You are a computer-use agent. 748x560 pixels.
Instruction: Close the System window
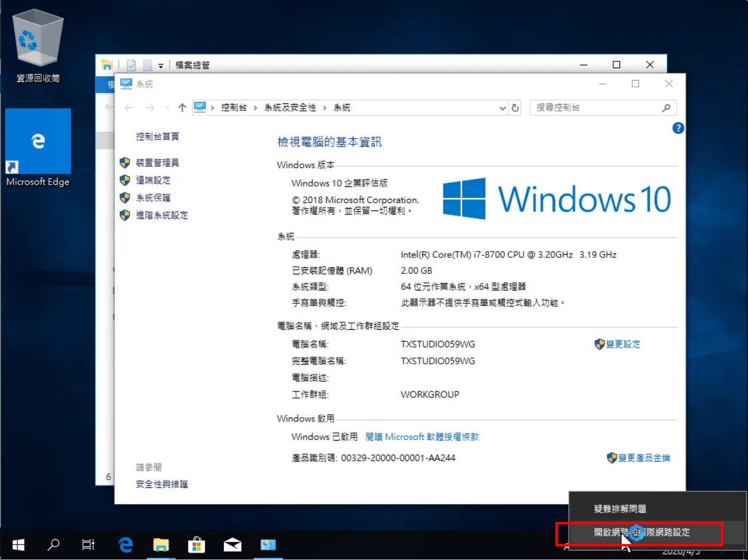coord(669,84)
